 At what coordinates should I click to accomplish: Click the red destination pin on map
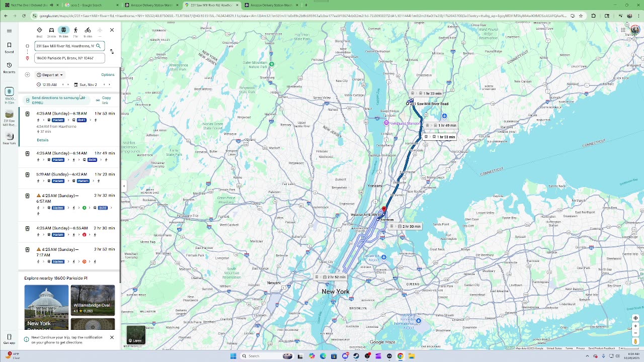tap(384, 209)
